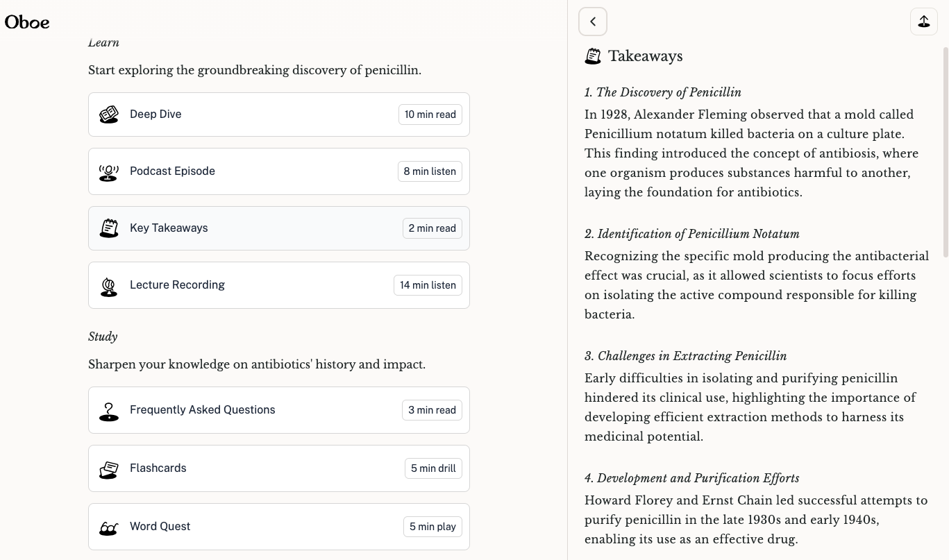This screenshot has height=560, width=949.
Task: Click the share upload icon button
Action: [x=923, y=22]
